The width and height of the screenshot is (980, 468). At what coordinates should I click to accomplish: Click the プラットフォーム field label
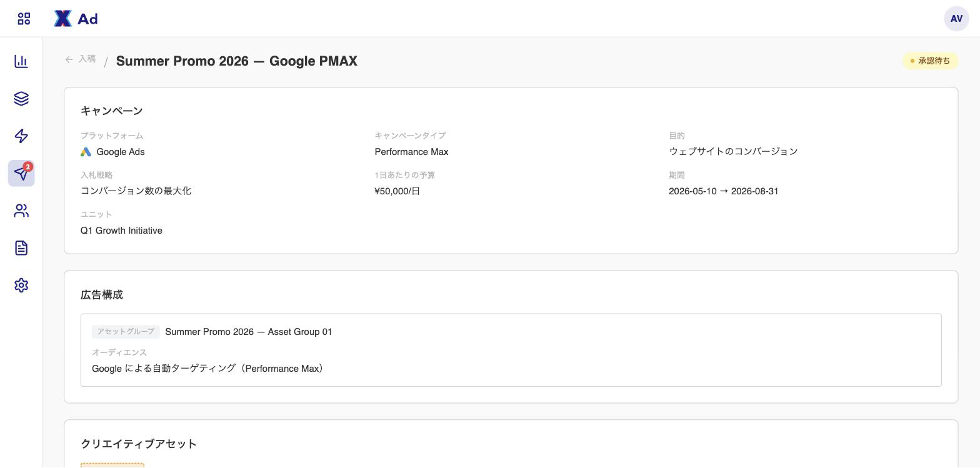(112, 136)
